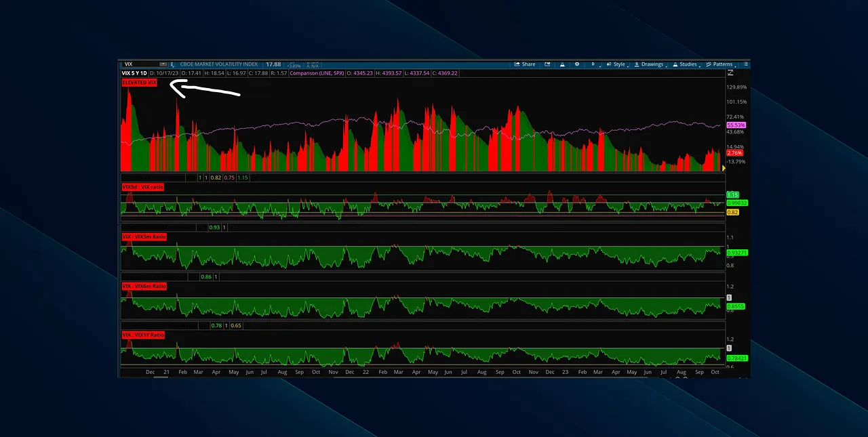This screenshot has height=437, width=868.
Task: Click the red 2.76% price bubble
Action: 734,154
